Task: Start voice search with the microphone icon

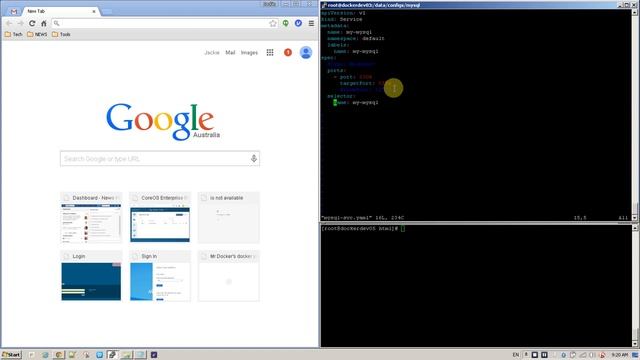Action: [253, 159]
